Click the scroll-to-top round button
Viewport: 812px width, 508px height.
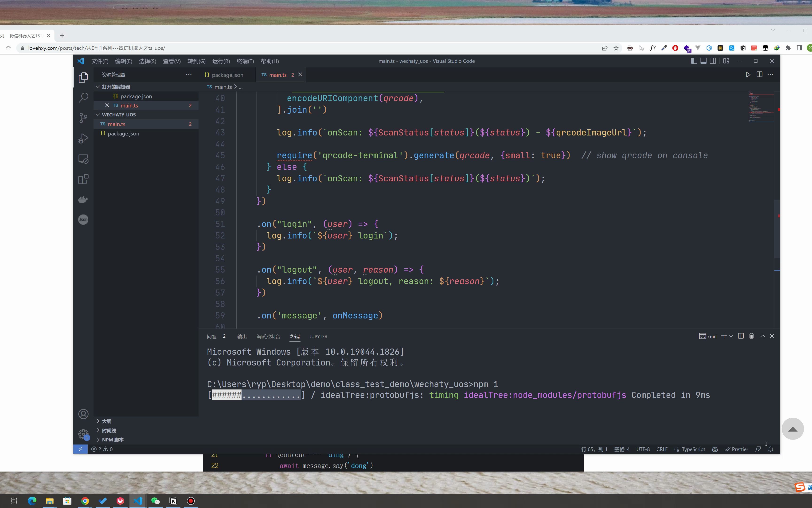click(x=792, y=429)
